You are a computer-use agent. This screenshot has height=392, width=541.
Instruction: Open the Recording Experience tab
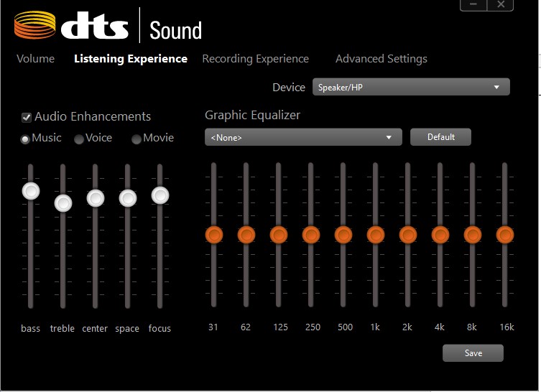[255, 59]
